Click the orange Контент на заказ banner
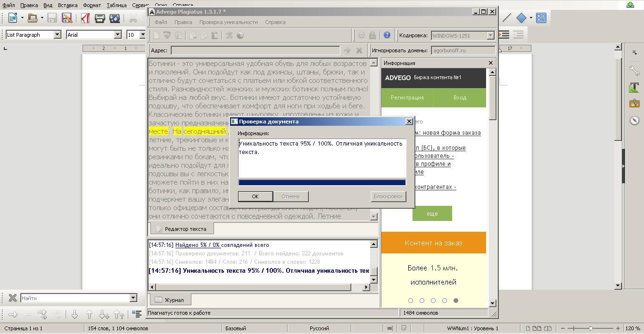 [x=434, y=243]
